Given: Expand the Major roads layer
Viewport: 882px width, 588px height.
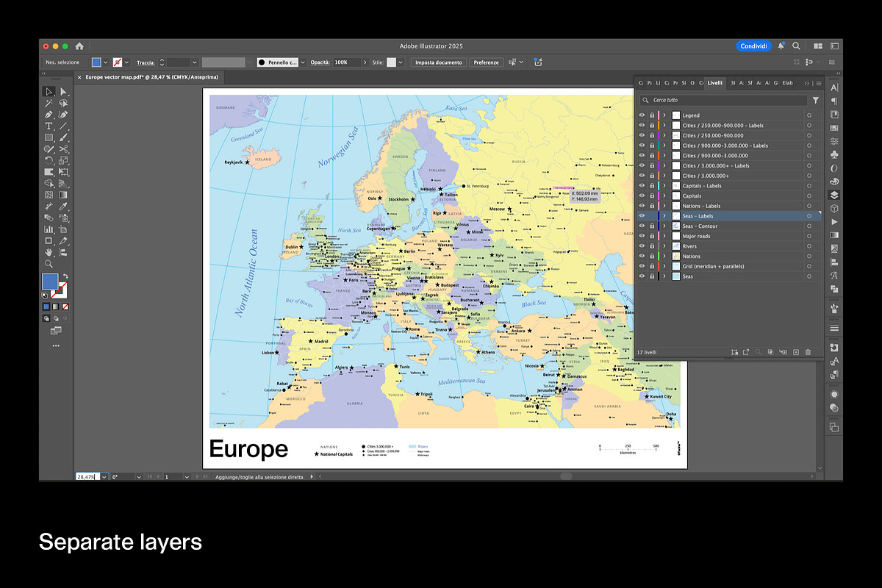Looking at the screenshot, I should pyautogui.click(x=664, y=237).
